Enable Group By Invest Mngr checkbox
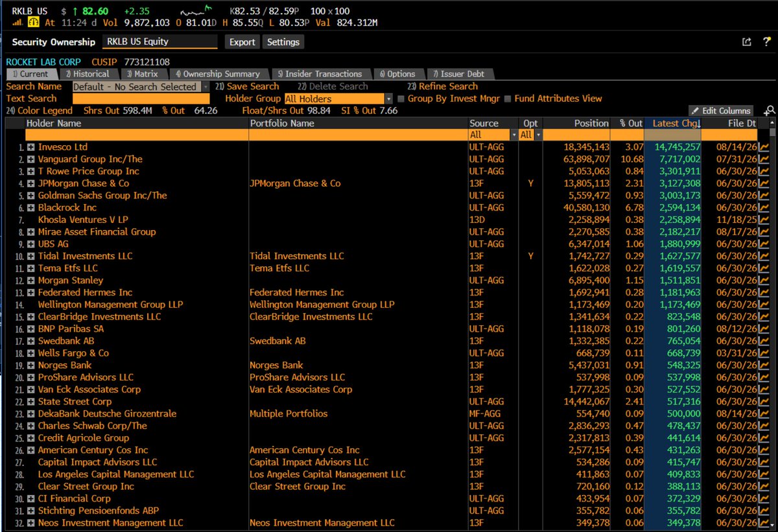 [x=401, y=99]
